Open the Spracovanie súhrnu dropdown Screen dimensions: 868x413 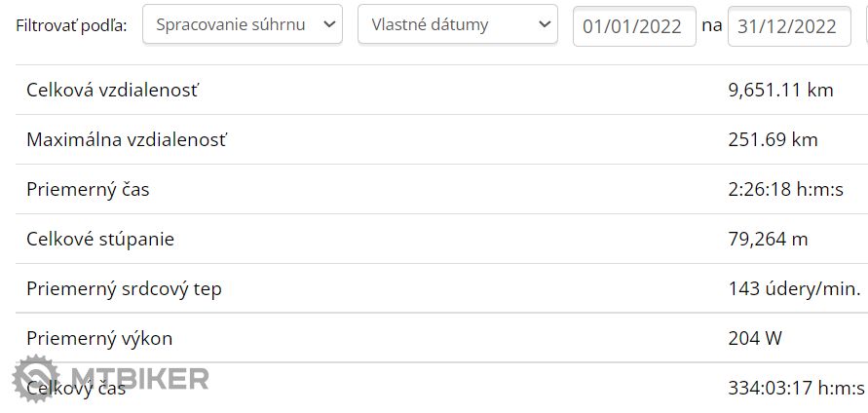click(243, 24)
